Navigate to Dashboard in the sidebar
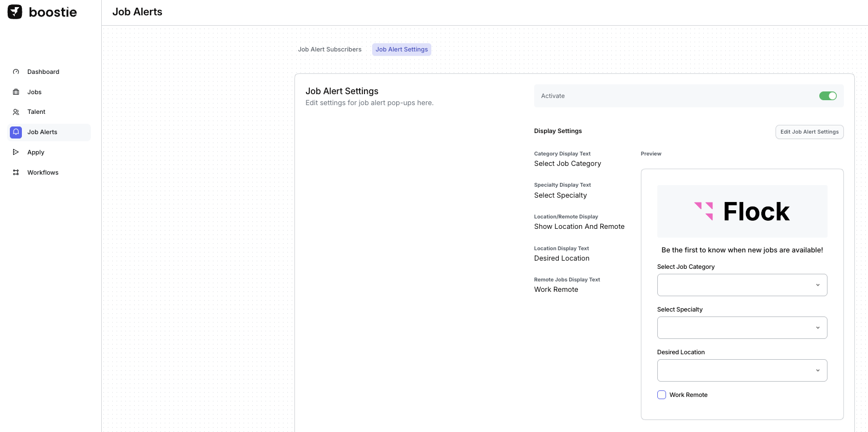Viewport: 868px width, 432px height. 43,72
